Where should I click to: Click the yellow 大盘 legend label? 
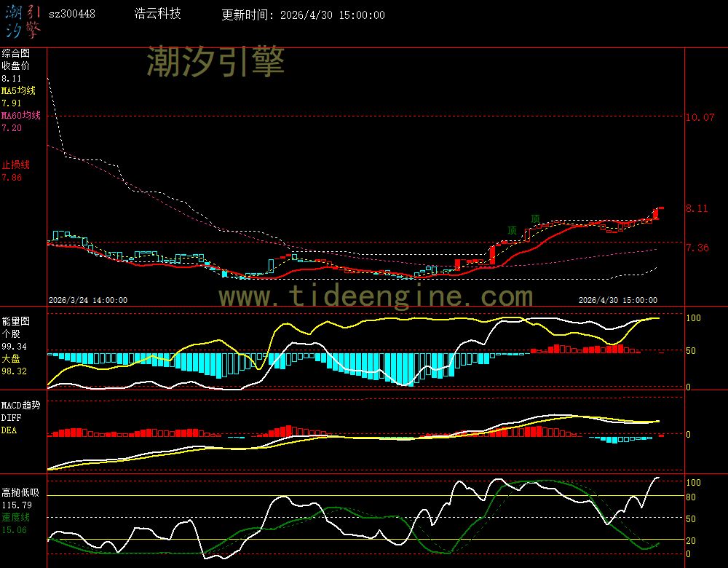pyautogui.click(x=10, y=359)
